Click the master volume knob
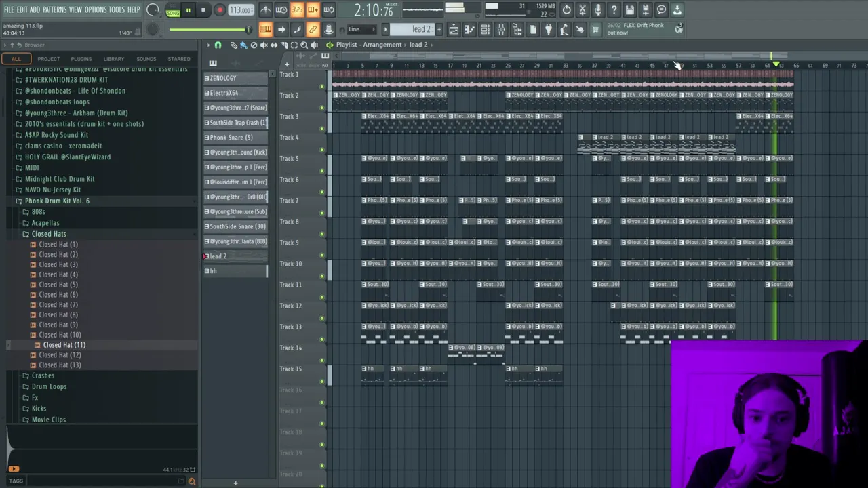This screenshot has height=488, width=868. coord(153,10)
